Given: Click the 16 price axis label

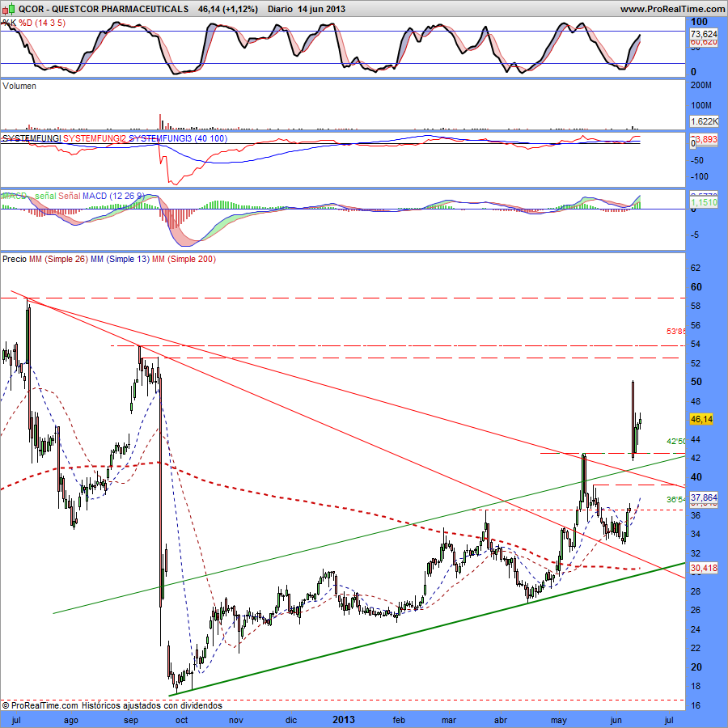Looking at the screenshot, I should 696,705.
